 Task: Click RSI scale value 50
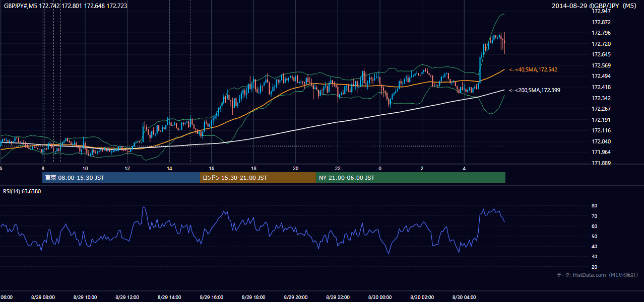click(595, 236)
